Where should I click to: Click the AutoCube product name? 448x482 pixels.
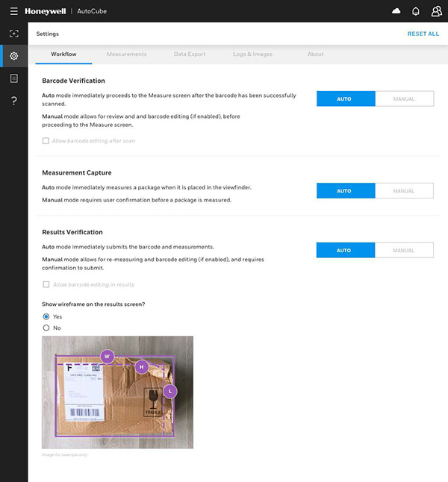[x=92, y=11]
